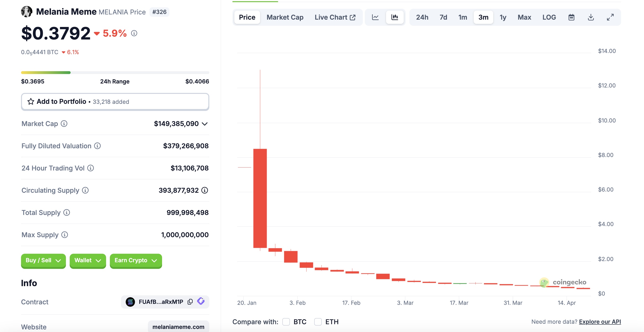Screen dimensions: 644x332
Task: Expand chart to fullscreen
Action: coord(610,17)
